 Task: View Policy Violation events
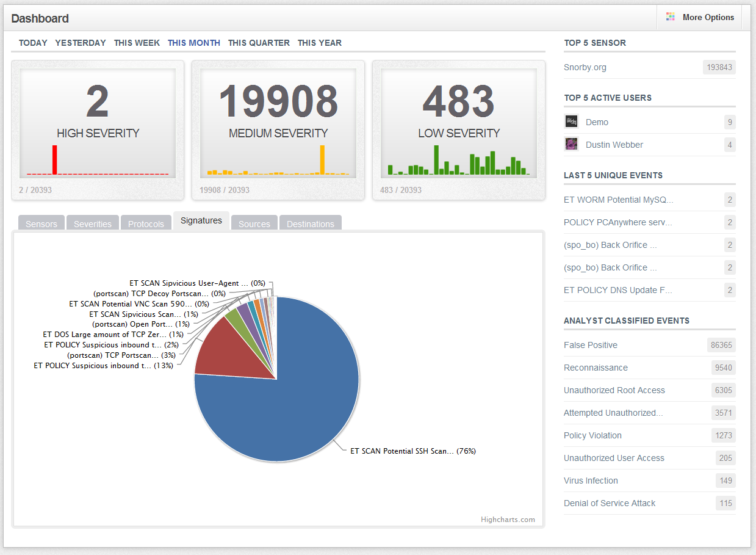(x=592, y=435)
